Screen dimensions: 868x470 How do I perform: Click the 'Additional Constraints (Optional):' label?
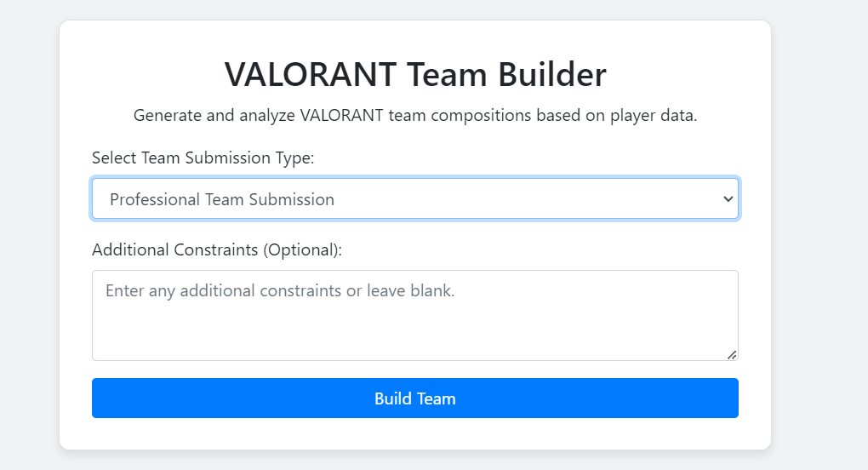tap(217, 250)
